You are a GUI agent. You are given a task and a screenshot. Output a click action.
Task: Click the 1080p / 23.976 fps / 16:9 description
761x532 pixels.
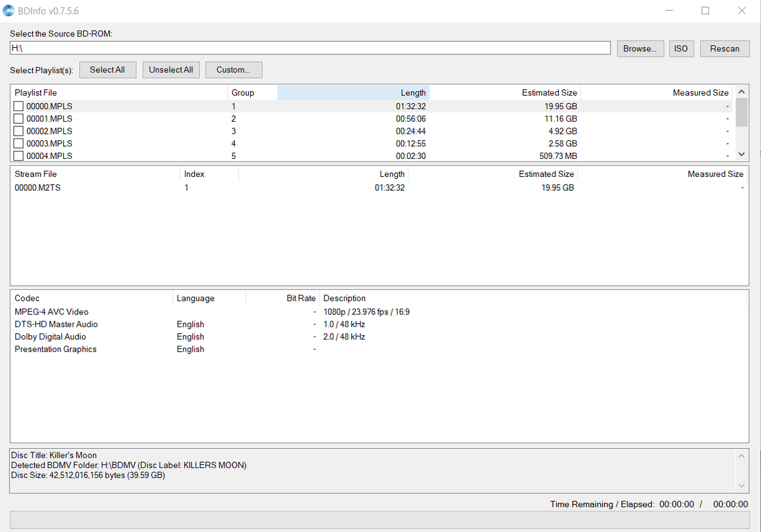point(367,312)
